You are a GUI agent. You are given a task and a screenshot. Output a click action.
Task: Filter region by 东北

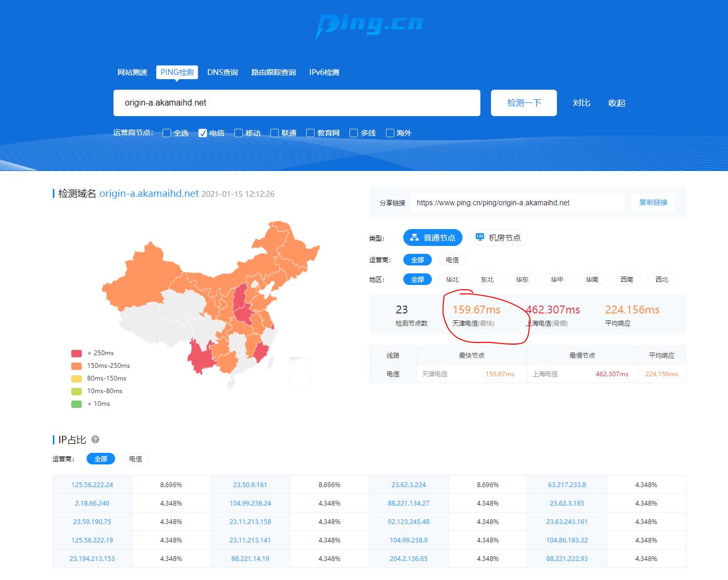487,279
